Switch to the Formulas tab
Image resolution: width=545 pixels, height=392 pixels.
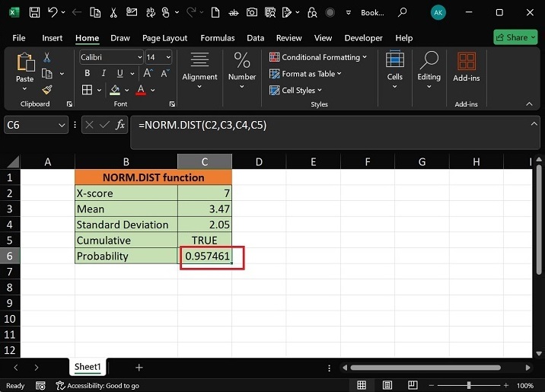tap(217, 38)
